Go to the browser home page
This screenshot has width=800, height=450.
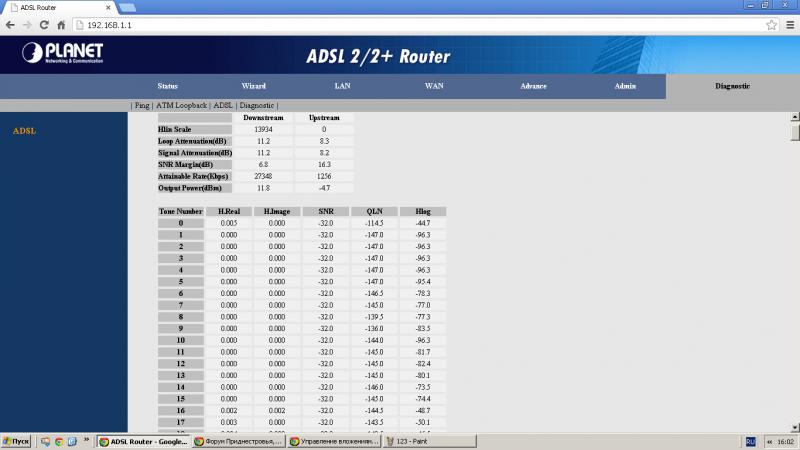pyautogui.click(x=62, y=23)
